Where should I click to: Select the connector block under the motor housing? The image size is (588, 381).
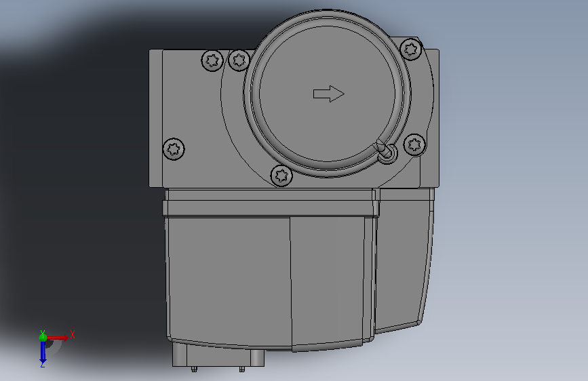218,356
